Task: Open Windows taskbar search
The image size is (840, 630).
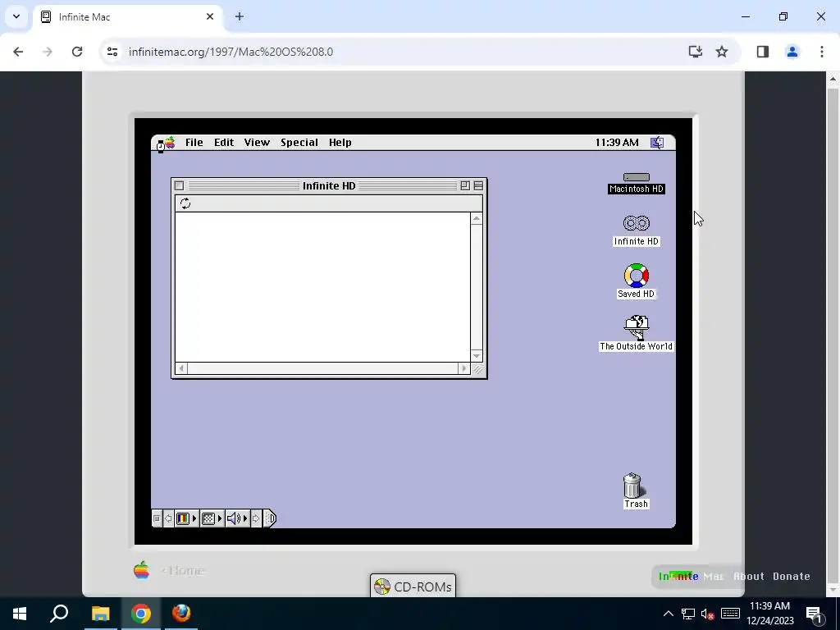Action: (x=59, y=614)
